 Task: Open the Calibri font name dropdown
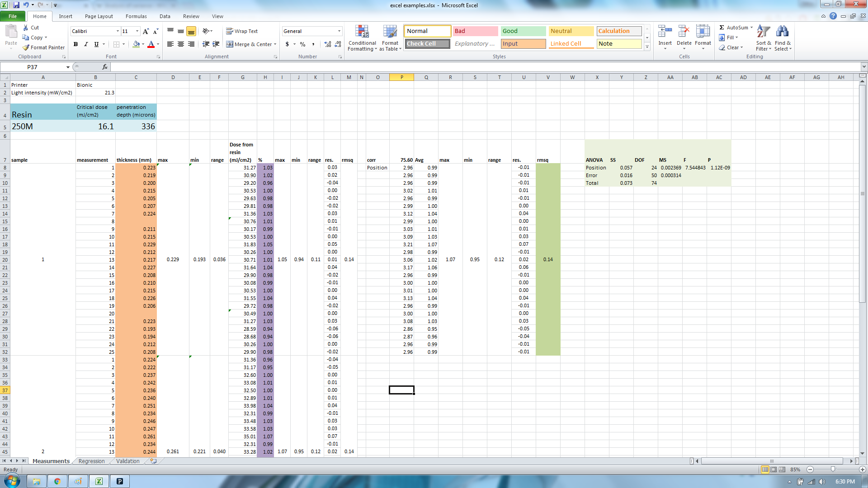pyautogui.click(x=118, y=31)
